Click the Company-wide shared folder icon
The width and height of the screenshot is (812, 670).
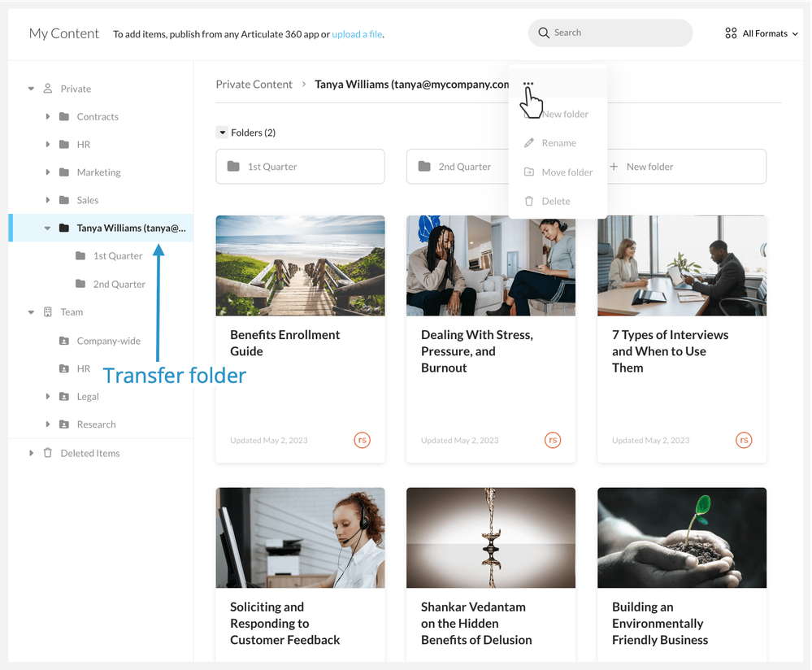click(x=64, y=341)
